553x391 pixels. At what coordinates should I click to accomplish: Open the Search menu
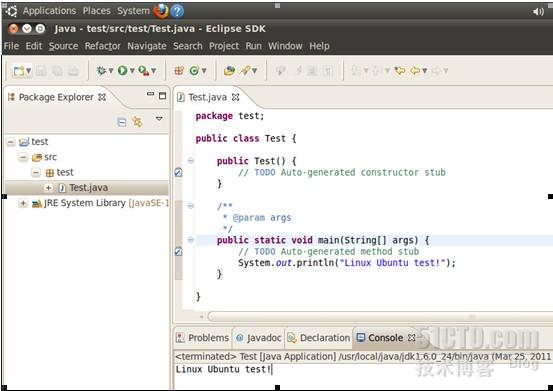pos(188,46)
